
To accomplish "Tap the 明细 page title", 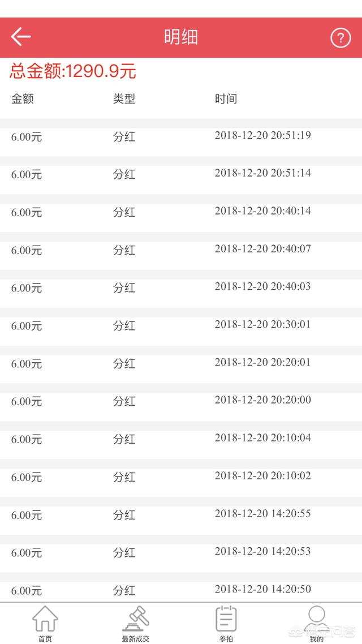I will click(x=181, y=37).
